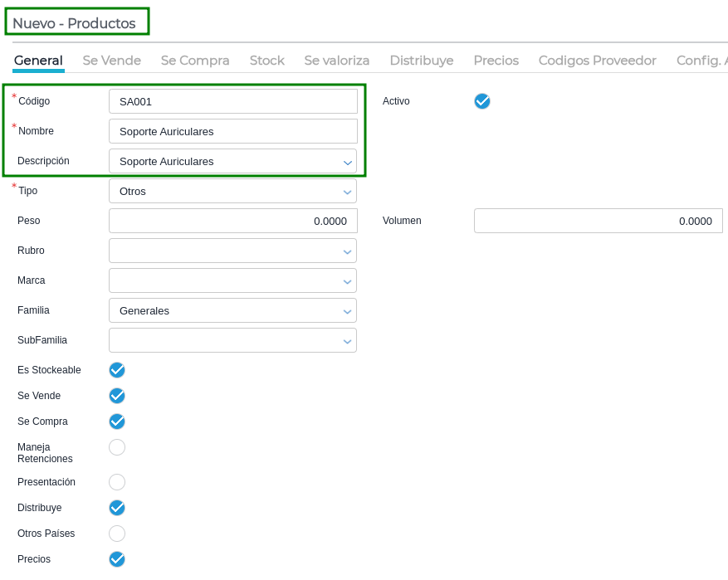Check the Otros Países option
728x580 pixels.
117,534
